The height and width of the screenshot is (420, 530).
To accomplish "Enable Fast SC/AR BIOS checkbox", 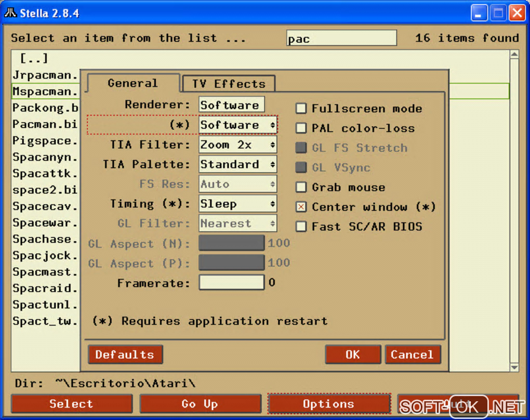I will pos(301,226).
